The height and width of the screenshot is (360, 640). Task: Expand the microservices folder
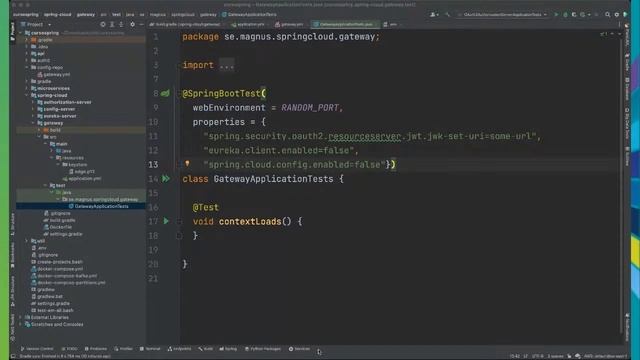(x=27, y=88)
